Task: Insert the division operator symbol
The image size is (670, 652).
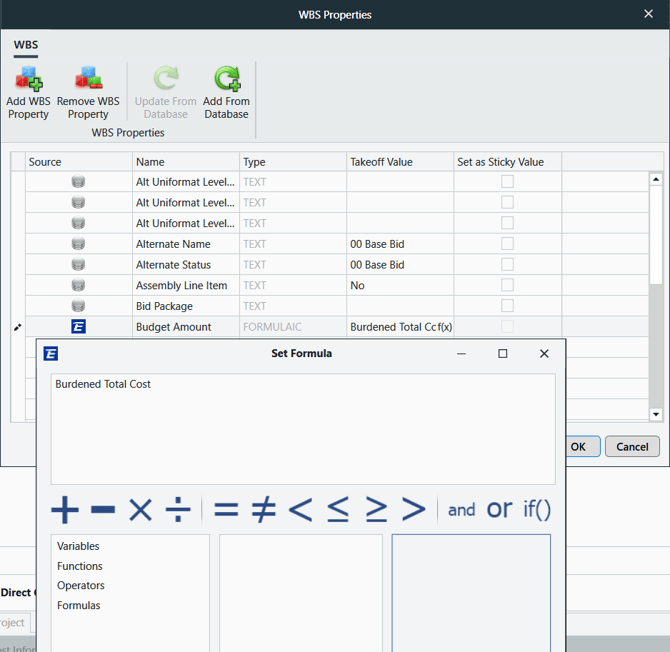Action: 178,510
